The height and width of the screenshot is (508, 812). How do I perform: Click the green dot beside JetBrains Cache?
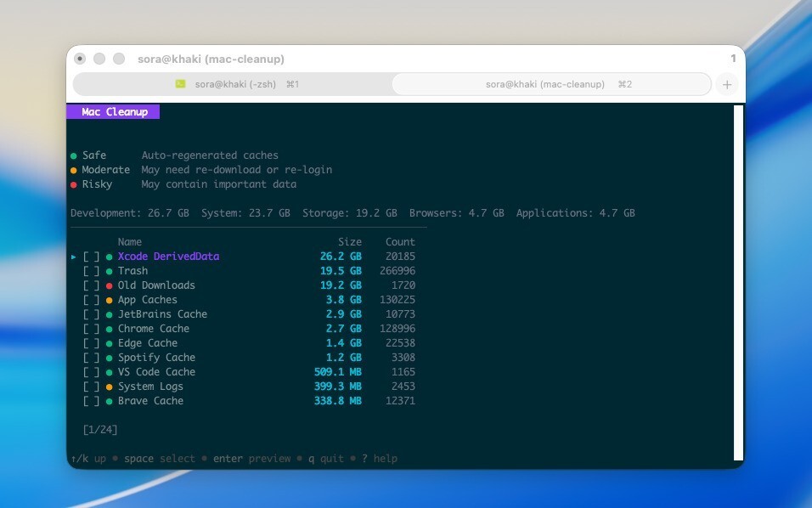pos(110,315)
